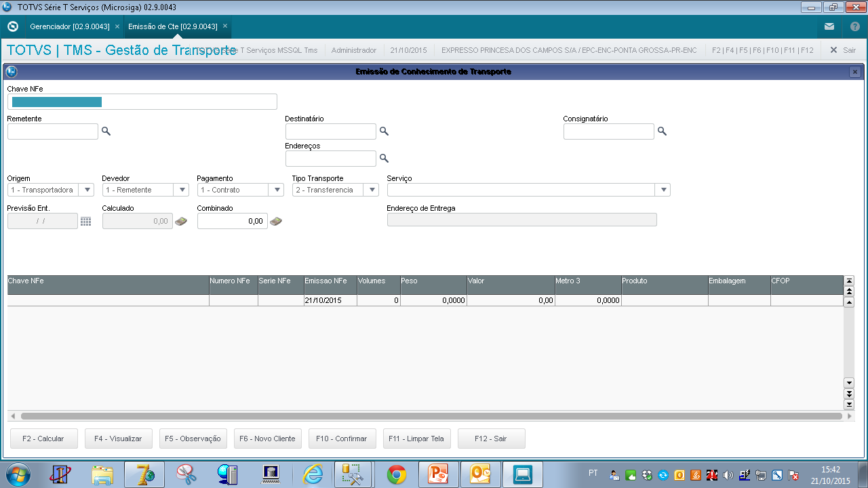Click the grid vertical scroll up arrow
Image resolution: width=868 pixels, height=488 pixels.
[849, 302]
